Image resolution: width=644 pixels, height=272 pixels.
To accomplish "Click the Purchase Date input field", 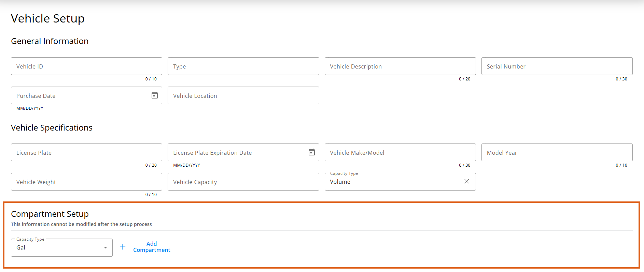I will click(x=80, y=96).
